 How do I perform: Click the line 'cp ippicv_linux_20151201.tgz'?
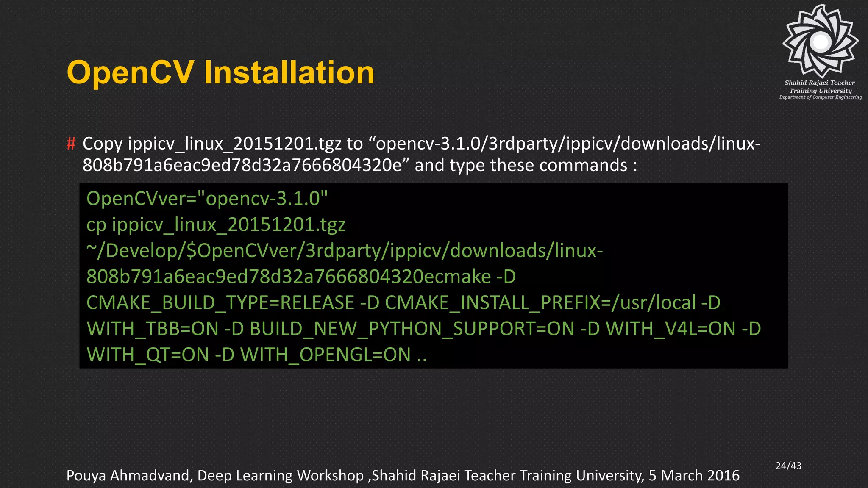click(x=216, y=225)
